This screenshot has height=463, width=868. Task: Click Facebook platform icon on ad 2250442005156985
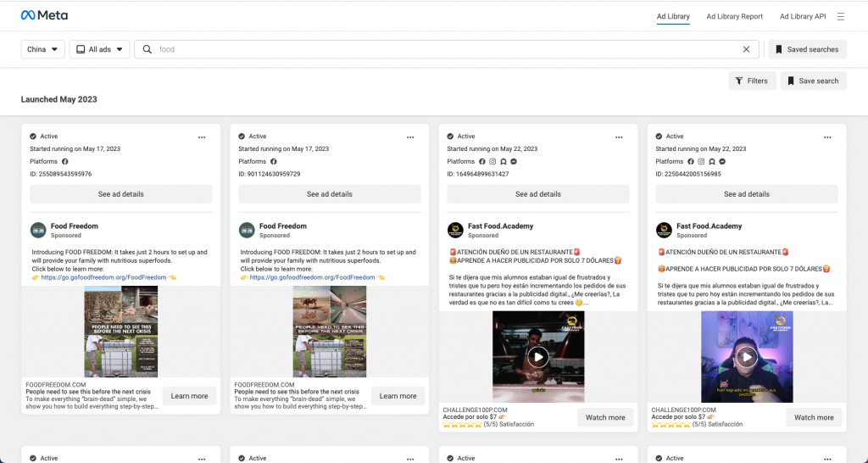[691, 162]
